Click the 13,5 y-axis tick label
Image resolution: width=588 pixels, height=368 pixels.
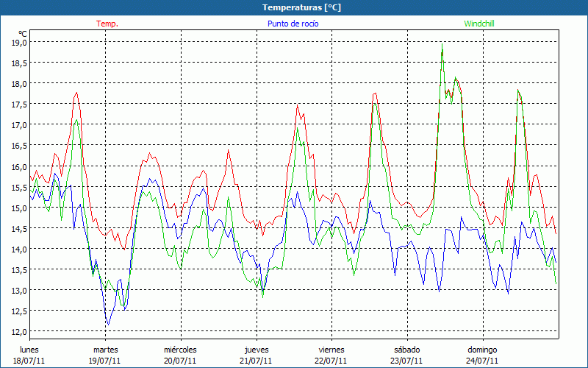18,270
